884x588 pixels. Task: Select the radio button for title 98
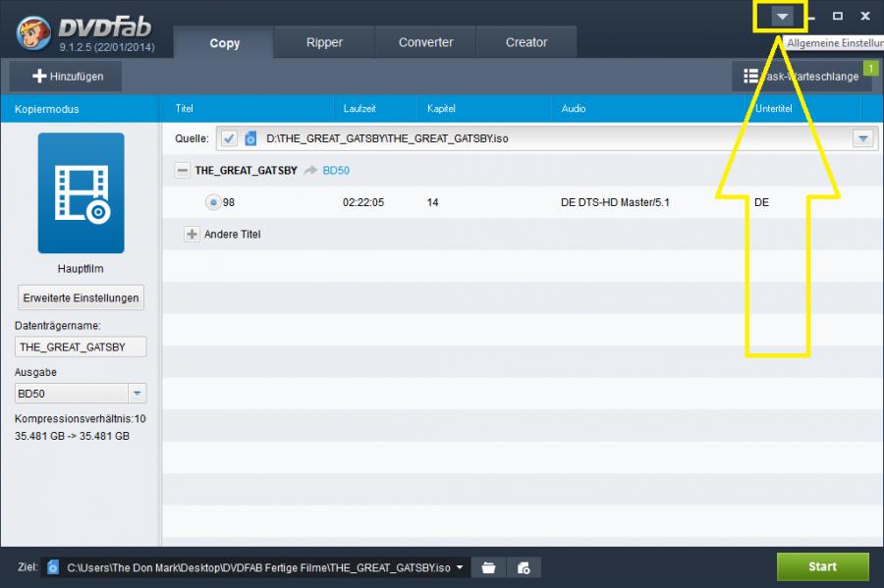(212, 202)
